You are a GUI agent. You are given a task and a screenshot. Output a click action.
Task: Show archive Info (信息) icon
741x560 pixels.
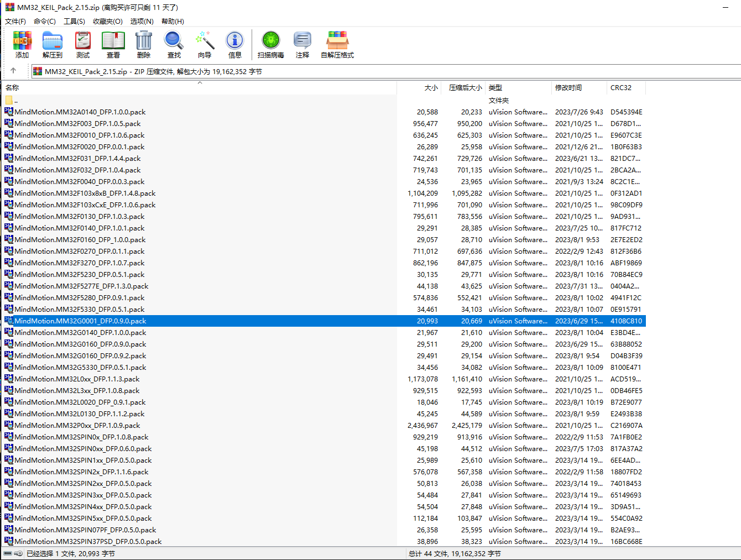(x=235, y=45)
